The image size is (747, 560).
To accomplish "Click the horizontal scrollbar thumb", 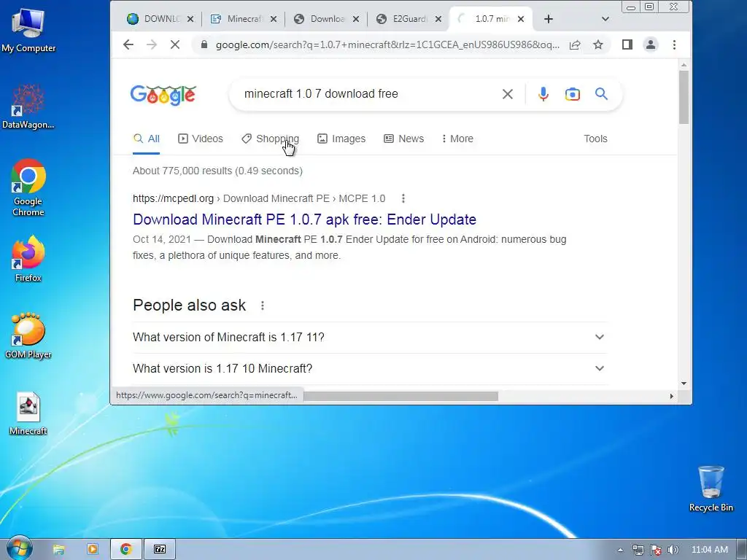I will click(x=400, y=396).
